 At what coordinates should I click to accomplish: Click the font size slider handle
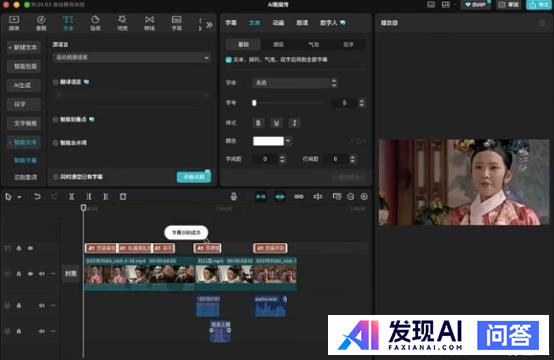pyautogui.click(x=254, y=103)
